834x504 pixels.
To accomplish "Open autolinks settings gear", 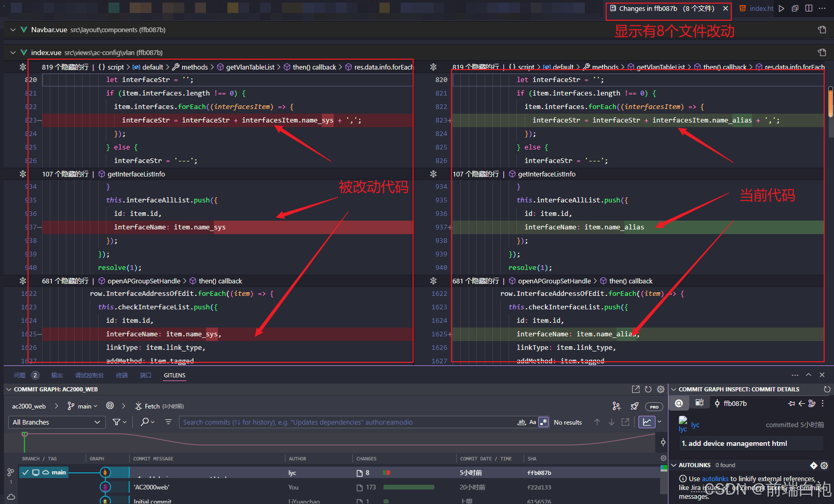I will (824, 465).
